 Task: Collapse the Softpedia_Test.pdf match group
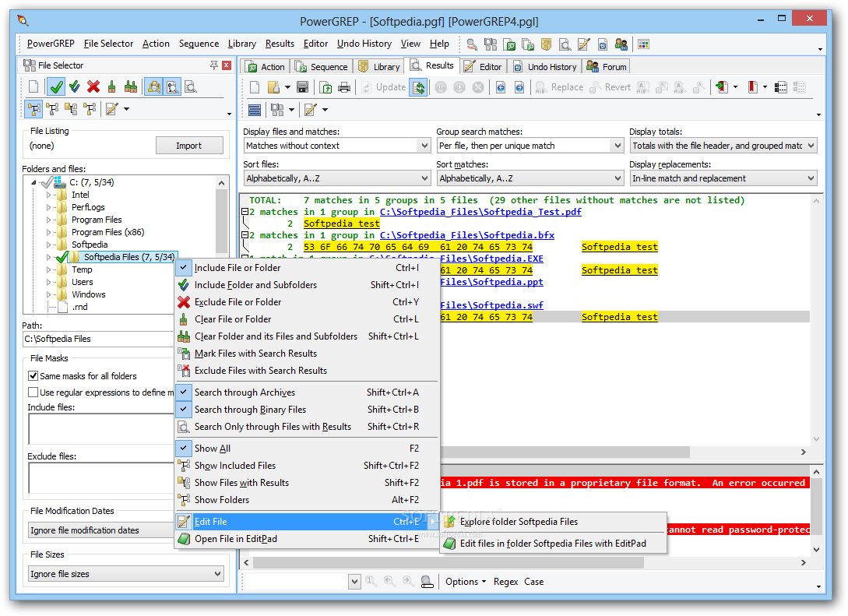[245, 212]
